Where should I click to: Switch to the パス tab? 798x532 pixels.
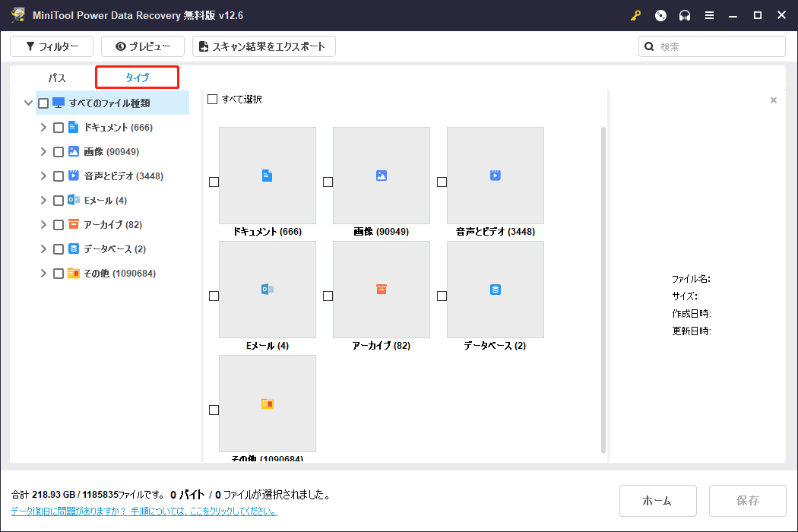[57, 78]
